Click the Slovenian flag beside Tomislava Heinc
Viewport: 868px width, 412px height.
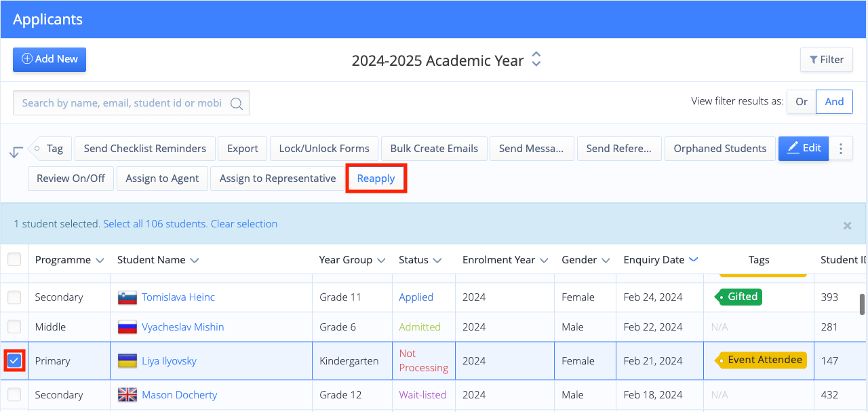pos(127,297)
